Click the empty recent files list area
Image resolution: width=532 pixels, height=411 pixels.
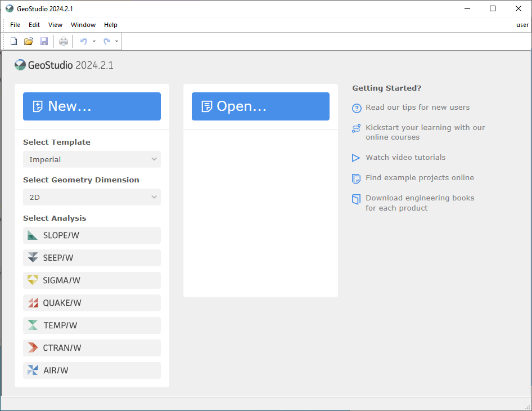(260, 213)
